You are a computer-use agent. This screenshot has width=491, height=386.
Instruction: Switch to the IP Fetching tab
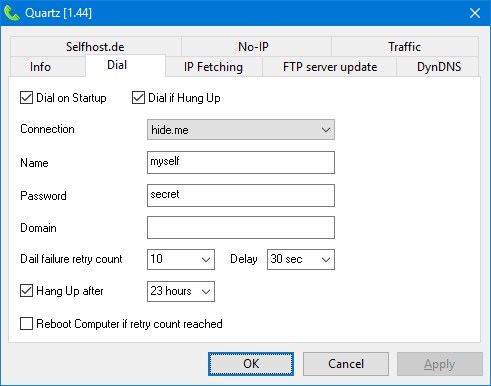pyautogui.click(x=213, y=67)
